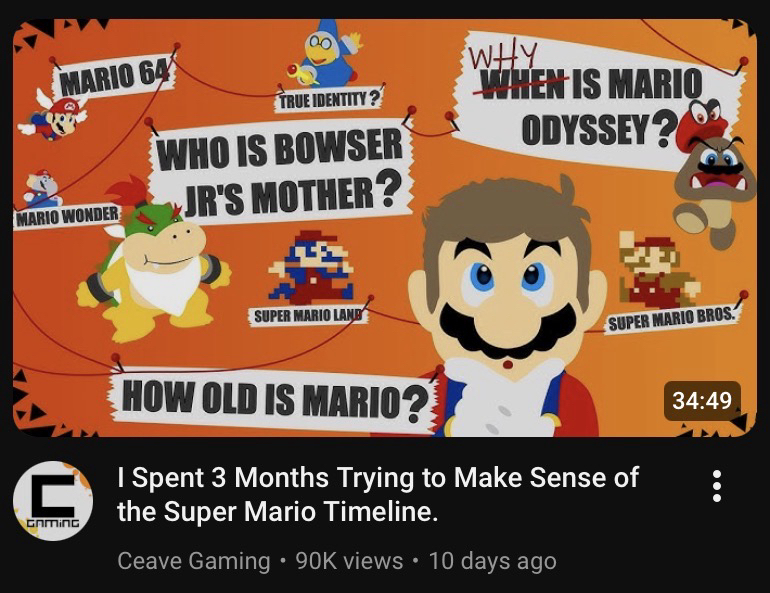
Task: Click the small Mario Wonder elephant sprite
Action: click(43, 188)
